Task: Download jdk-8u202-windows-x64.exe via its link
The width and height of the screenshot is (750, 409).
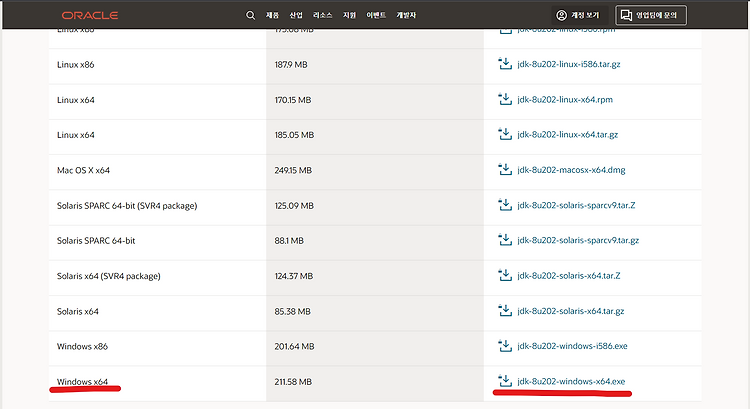Action: coord(571,381)
